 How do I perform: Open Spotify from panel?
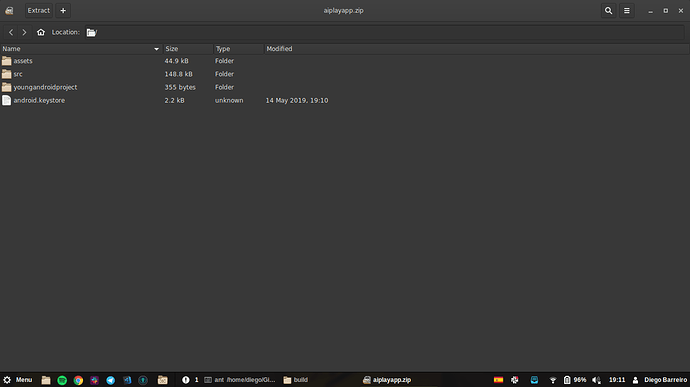[62, 380]
